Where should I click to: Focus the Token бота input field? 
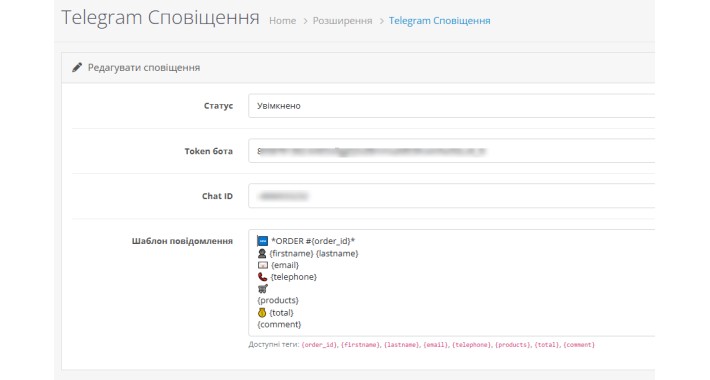pyautogui.click(x=451, y=151)
